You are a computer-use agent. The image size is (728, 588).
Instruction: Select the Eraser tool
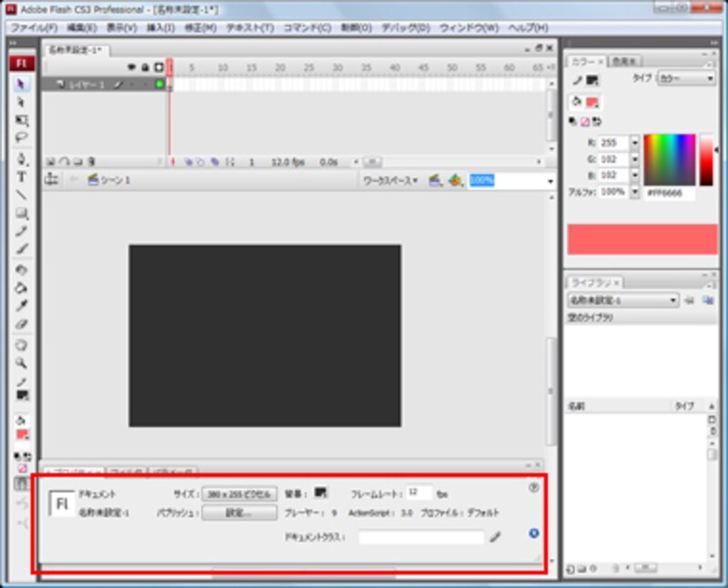coord(21,324)
